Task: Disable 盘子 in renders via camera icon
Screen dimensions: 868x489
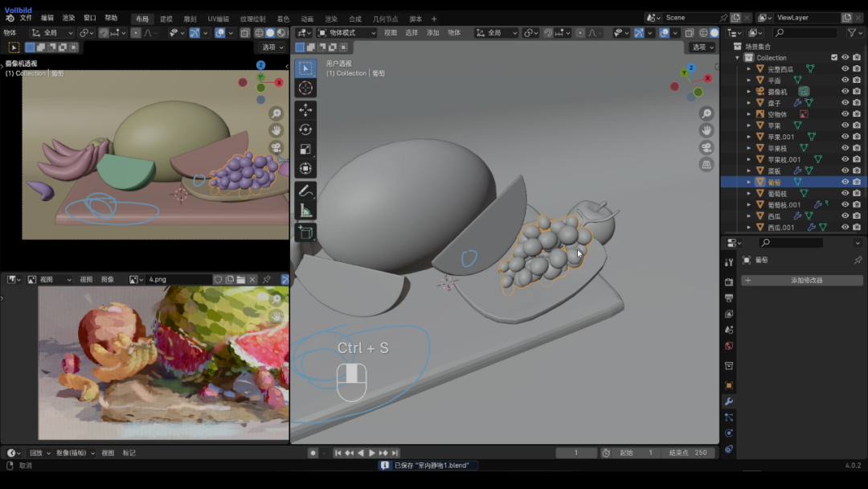Action: click(x=857, y=102)
